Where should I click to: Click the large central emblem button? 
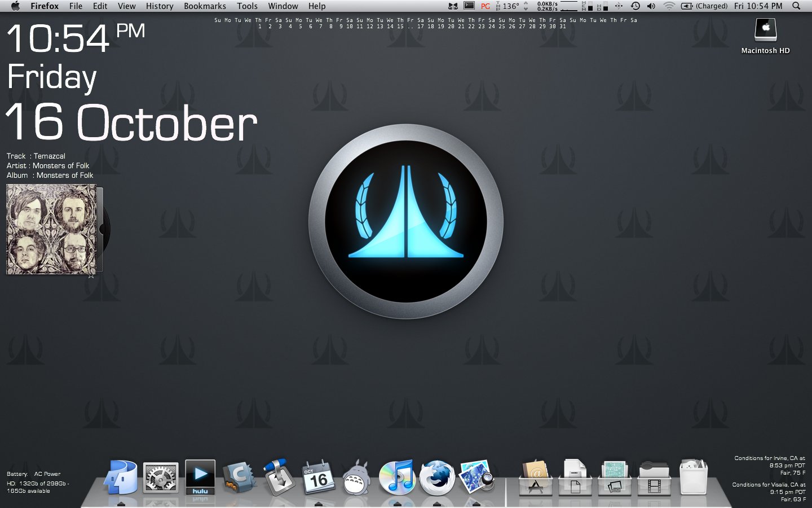point(406,221)
